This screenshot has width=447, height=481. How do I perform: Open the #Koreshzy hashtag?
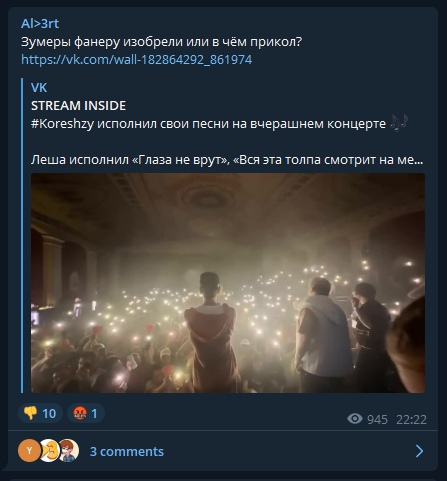click(x=62, y=124)
